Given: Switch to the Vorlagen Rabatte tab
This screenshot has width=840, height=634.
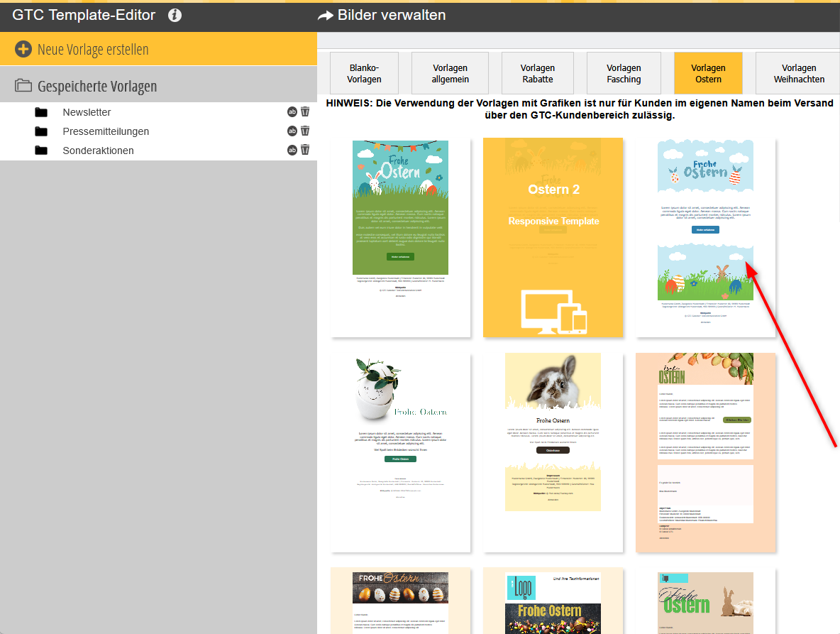Looking at the screenshot, I should [x=537, y=73].
